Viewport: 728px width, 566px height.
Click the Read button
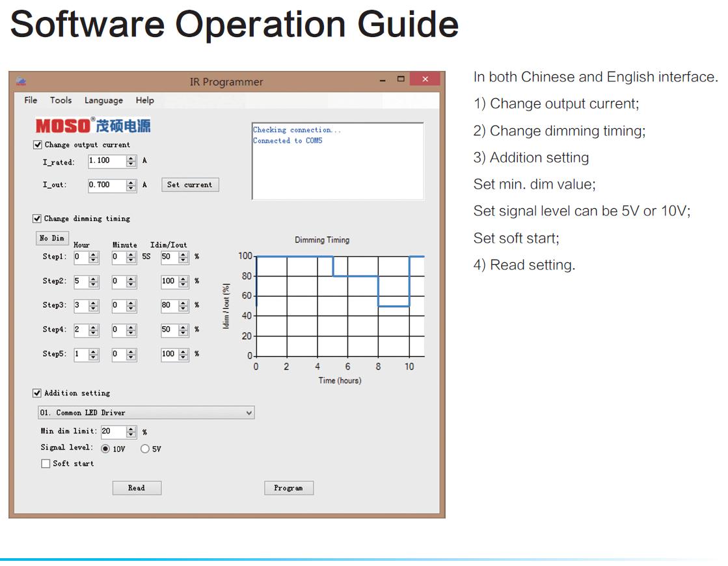click(x=137, y=488)
